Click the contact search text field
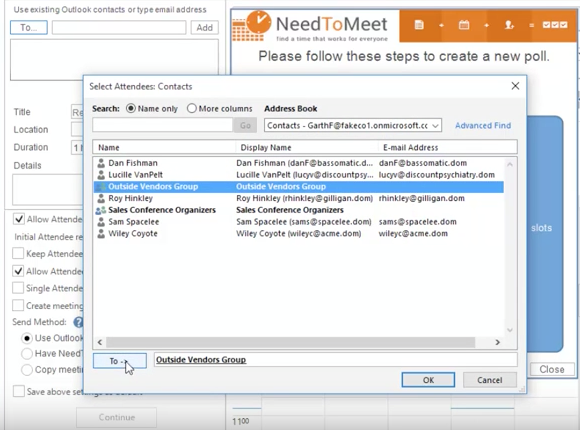This screenshot has height=430, width=580. click(x=163, y=125)
